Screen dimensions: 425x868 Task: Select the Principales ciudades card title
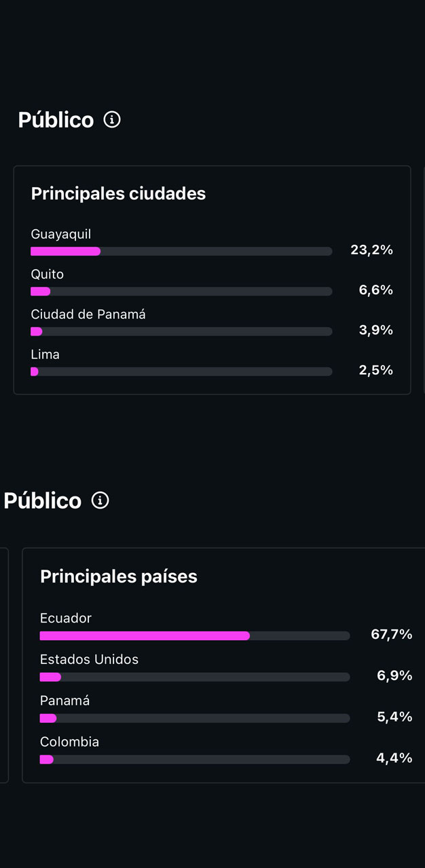coord(118,194)
